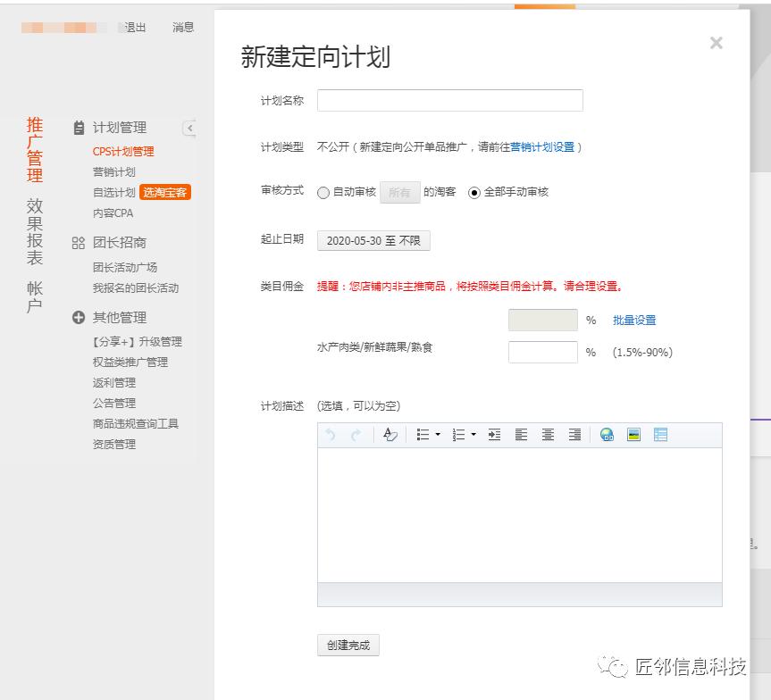Insert a table using the table icon
The height and width of the screenshot is (700, 771).
click(659, 435)
